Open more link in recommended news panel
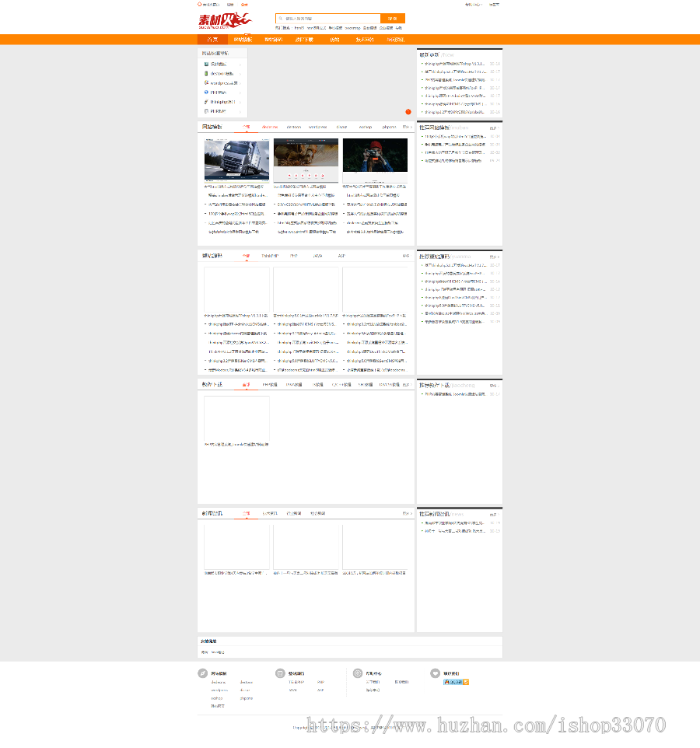 click(x=495, y=515)
